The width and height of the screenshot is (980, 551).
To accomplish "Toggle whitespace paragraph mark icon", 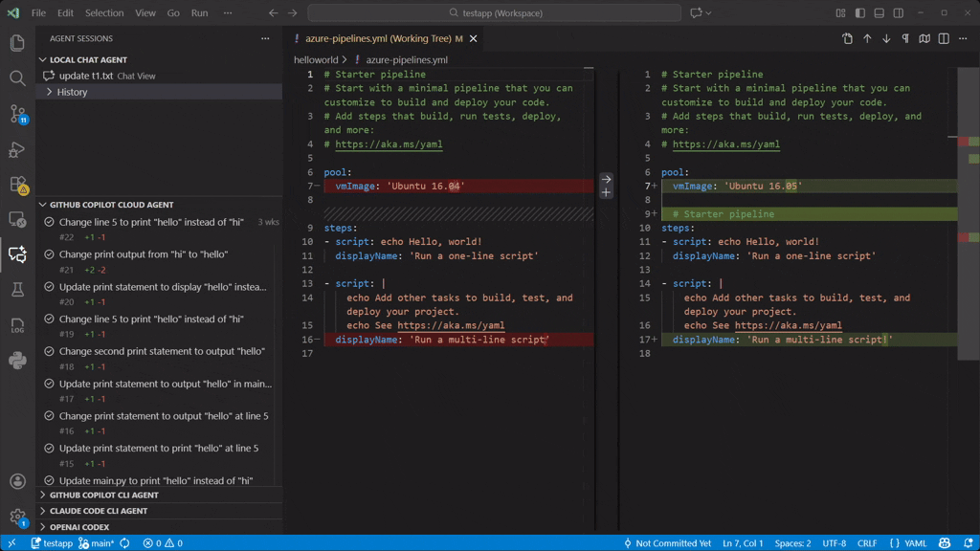I will coord(905,38).
